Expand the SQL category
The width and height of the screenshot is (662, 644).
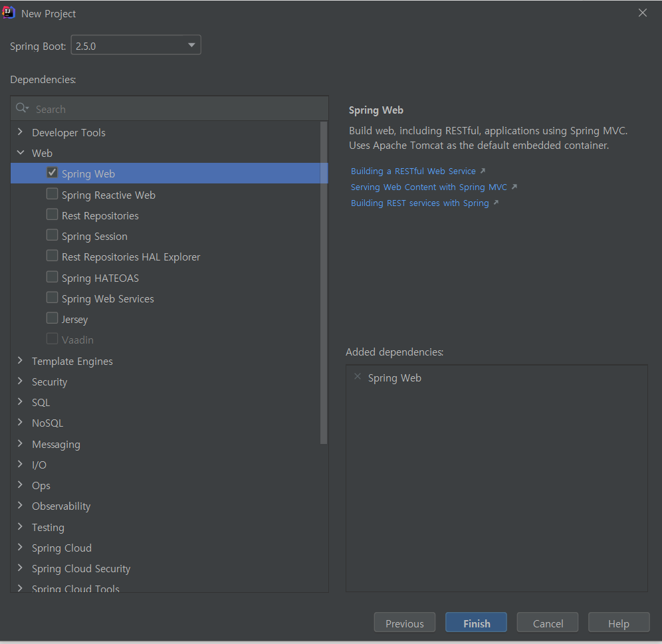pyautogui.click(x=20, y=401)
